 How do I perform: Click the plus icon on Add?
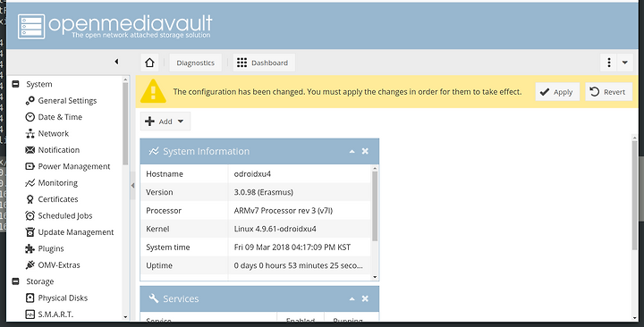[150, 121]
